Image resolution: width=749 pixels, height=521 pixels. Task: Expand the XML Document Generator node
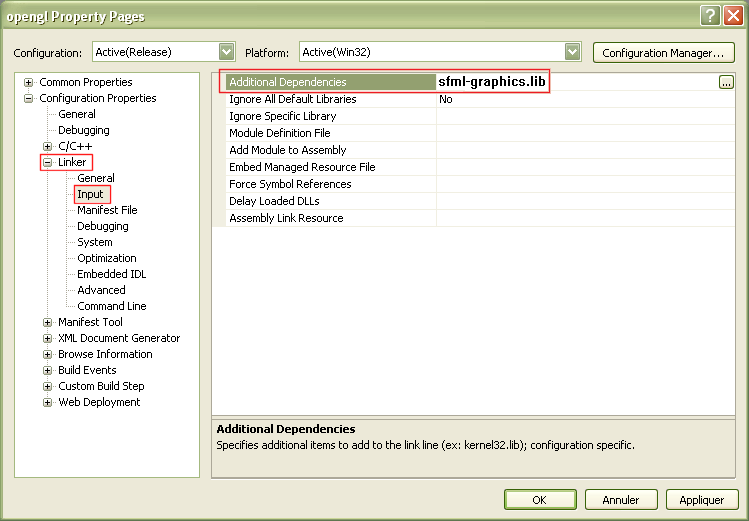[48, 338]
